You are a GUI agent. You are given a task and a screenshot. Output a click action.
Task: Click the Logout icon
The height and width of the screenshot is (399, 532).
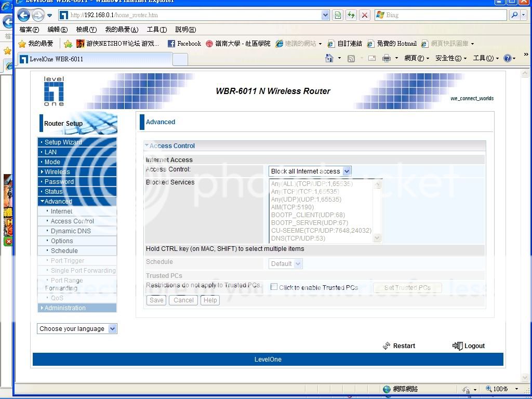457,346
